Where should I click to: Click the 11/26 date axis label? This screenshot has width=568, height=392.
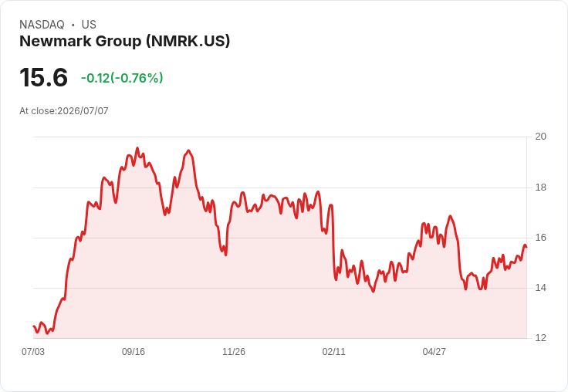234,351
